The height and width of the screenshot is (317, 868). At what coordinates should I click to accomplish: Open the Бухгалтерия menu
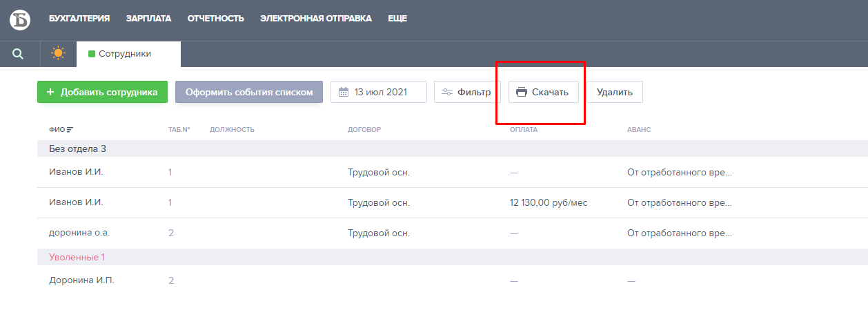[x=79, y=19]
